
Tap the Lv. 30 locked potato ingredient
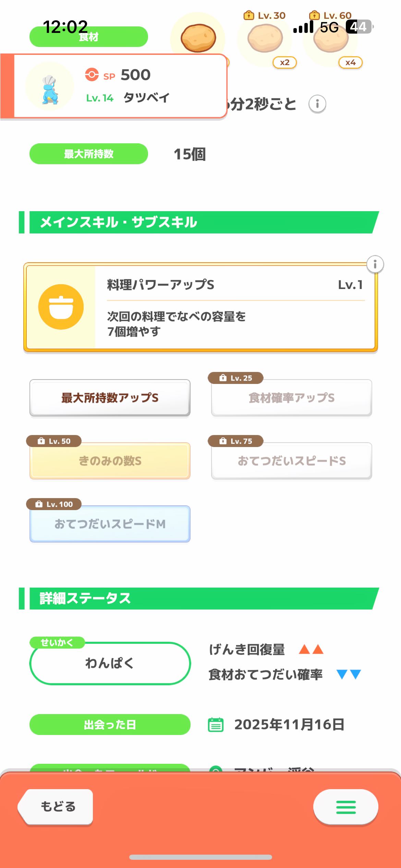(x=265, y=38)
